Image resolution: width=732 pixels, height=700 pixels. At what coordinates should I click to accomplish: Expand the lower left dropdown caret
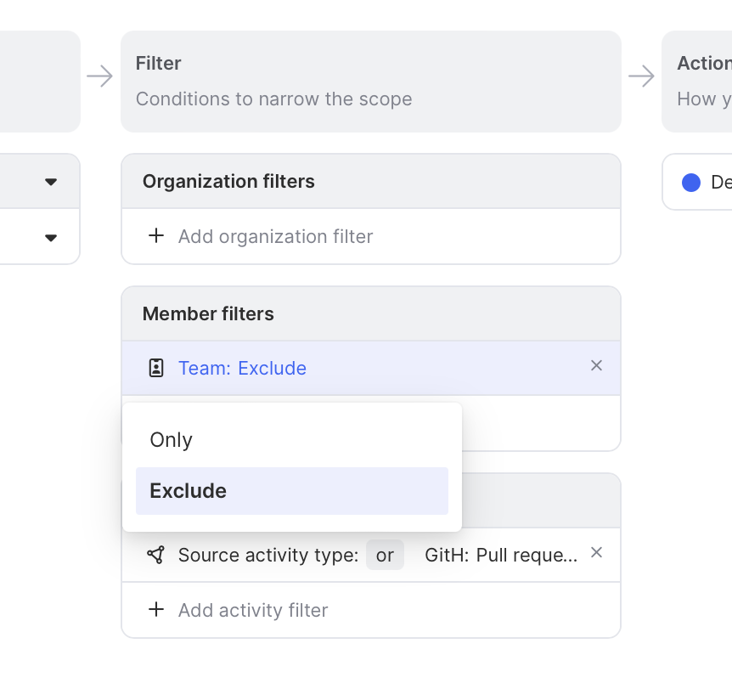51,237
